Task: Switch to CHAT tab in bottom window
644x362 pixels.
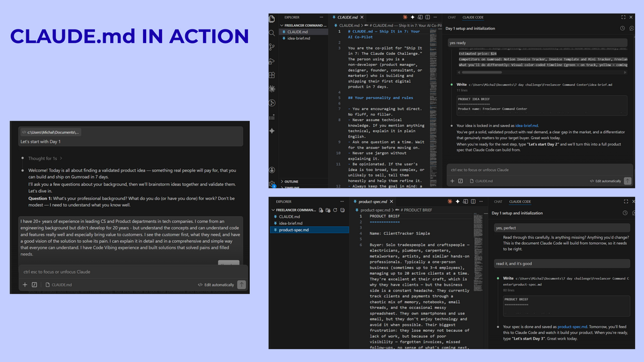Action: tap(498, 202)
